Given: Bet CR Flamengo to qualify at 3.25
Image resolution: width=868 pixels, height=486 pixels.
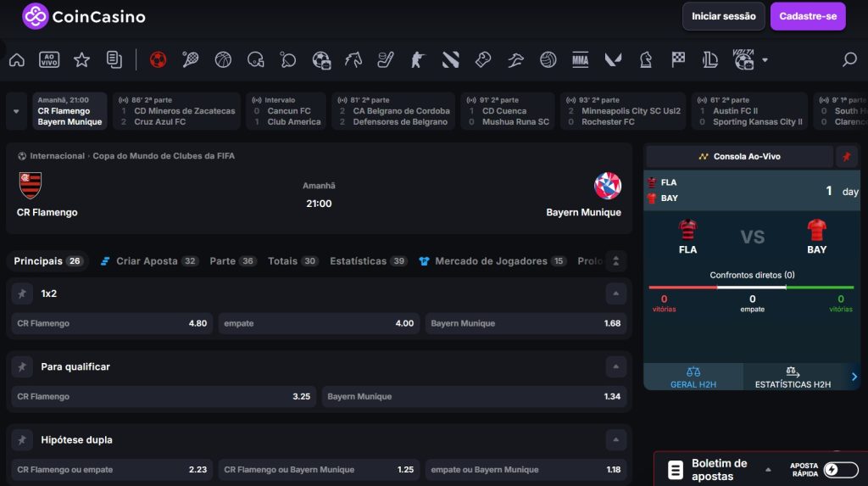Looking at the screenshot, I should [164, 397].
